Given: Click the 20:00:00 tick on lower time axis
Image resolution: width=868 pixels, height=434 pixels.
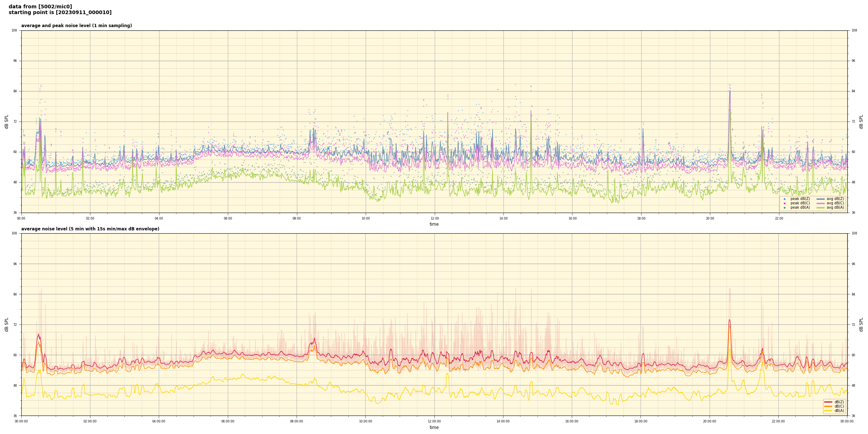Looking at the screenshot, I should [709, 421].
